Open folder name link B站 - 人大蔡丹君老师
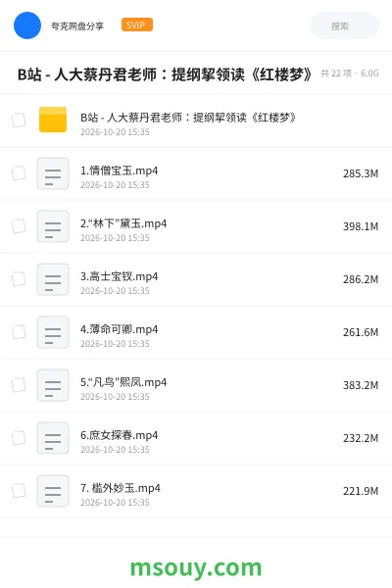 [x=188, y=118]
